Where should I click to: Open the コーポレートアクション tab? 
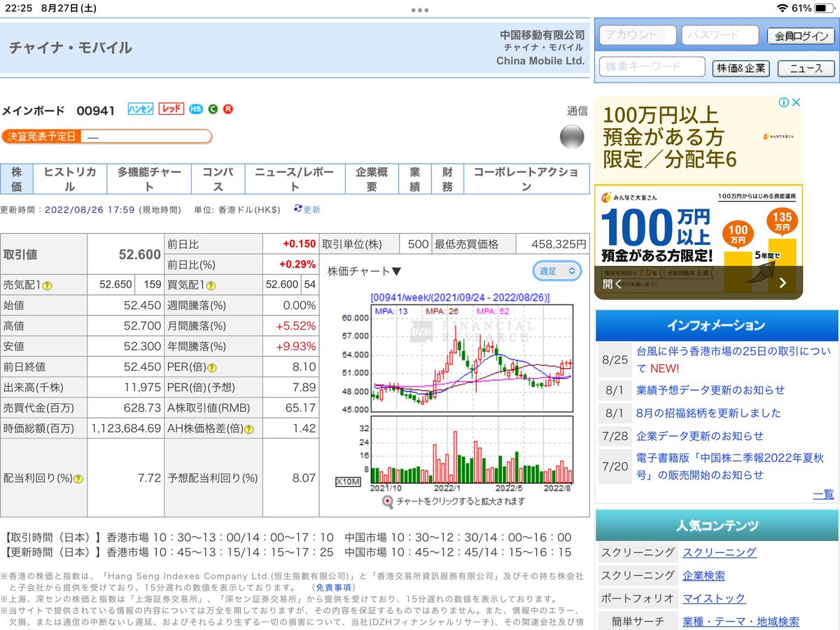point(526,179)
